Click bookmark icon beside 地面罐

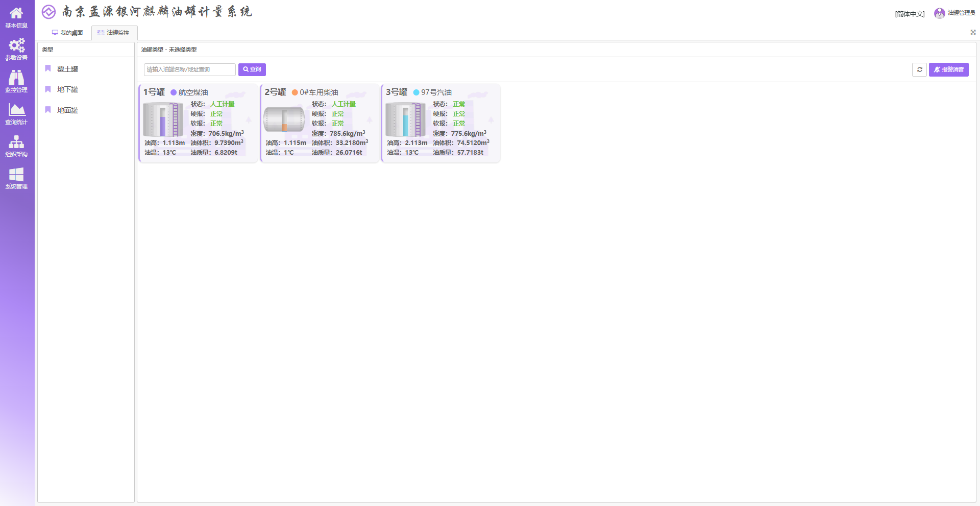click(x=48, y=110)
